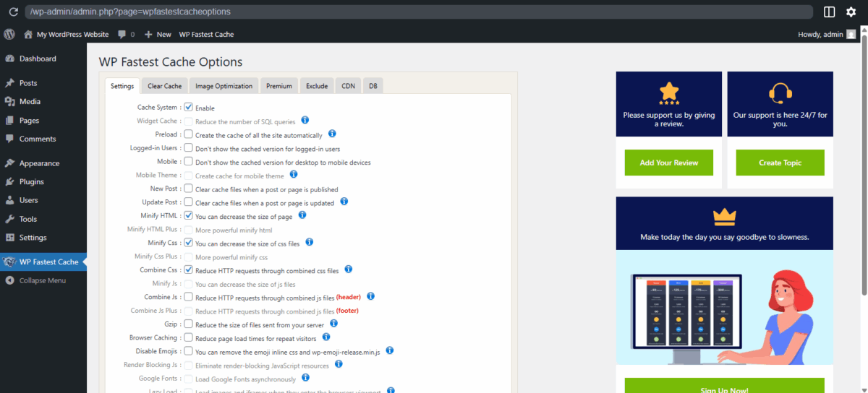Switch to the Image Optimization tab
The width and height of the screenshot is (868, 393).
[x=224, y=86]
